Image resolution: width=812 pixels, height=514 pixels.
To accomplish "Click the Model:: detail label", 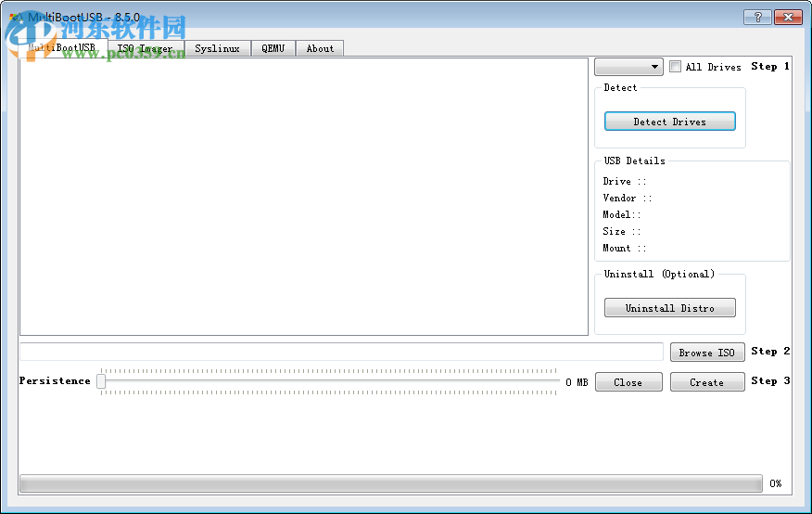I will click(x=621, y=214).
